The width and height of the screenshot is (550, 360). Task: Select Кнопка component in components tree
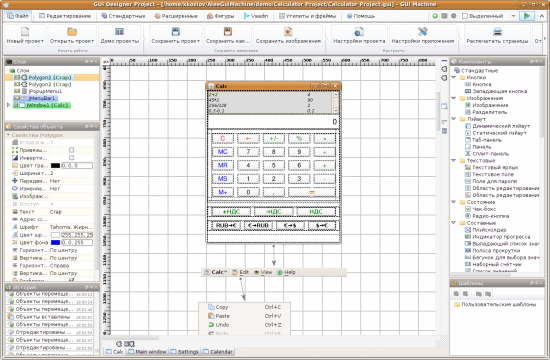(482, 84)
